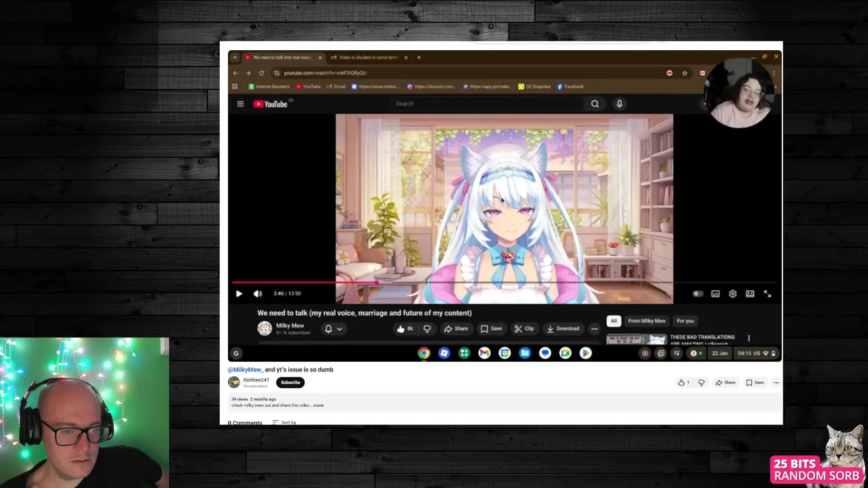The image size is (868, 488).
Task: Close the 'Video is blocked' tab
Action: (406, 58)
